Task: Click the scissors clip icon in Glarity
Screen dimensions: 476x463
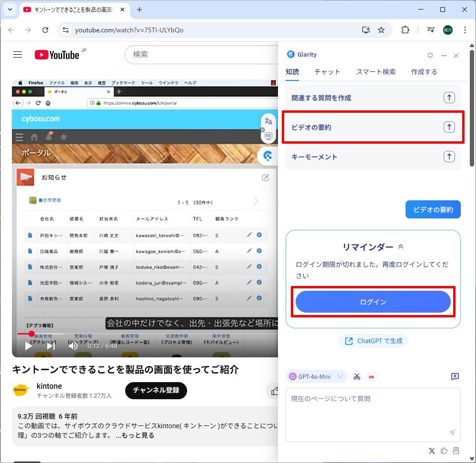Action: pyautogui.click(x=357, y=376)
